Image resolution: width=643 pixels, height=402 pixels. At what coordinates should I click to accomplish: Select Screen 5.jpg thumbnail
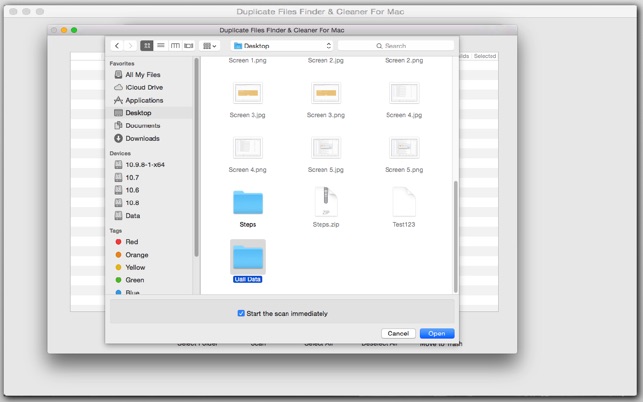coord(326,148)
